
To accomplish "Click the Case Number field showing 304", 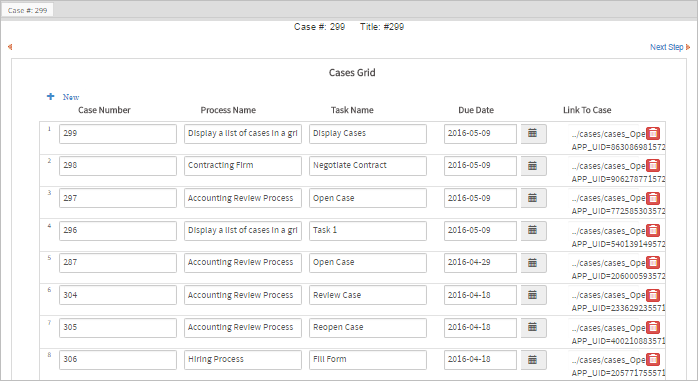I will (118, 295).
